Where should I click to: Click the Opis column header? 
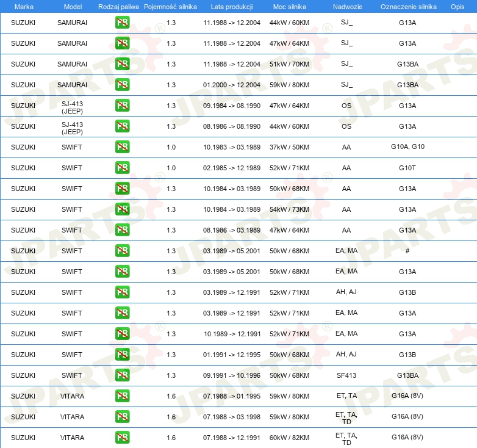[457, 7]
